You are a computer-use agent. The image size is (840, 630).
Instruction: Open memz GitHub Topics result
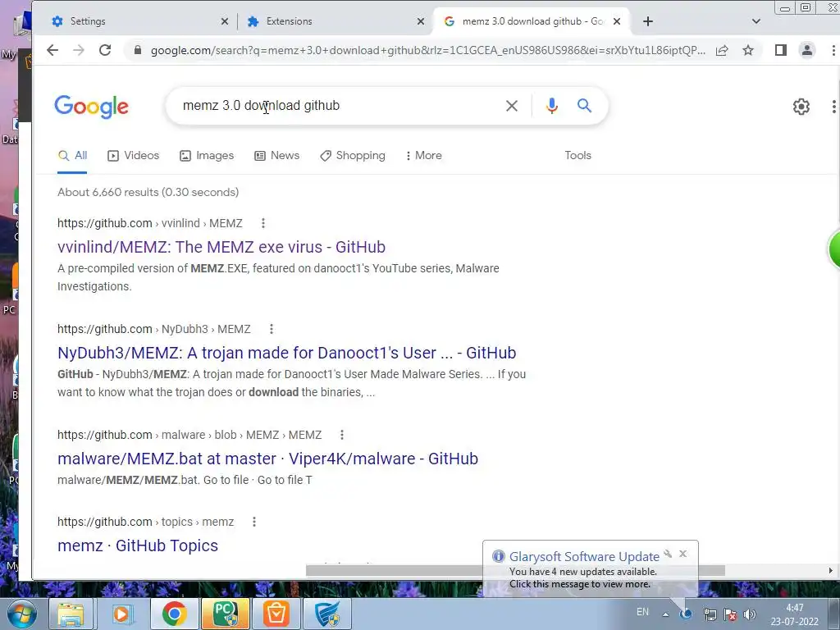coord(138,546)
